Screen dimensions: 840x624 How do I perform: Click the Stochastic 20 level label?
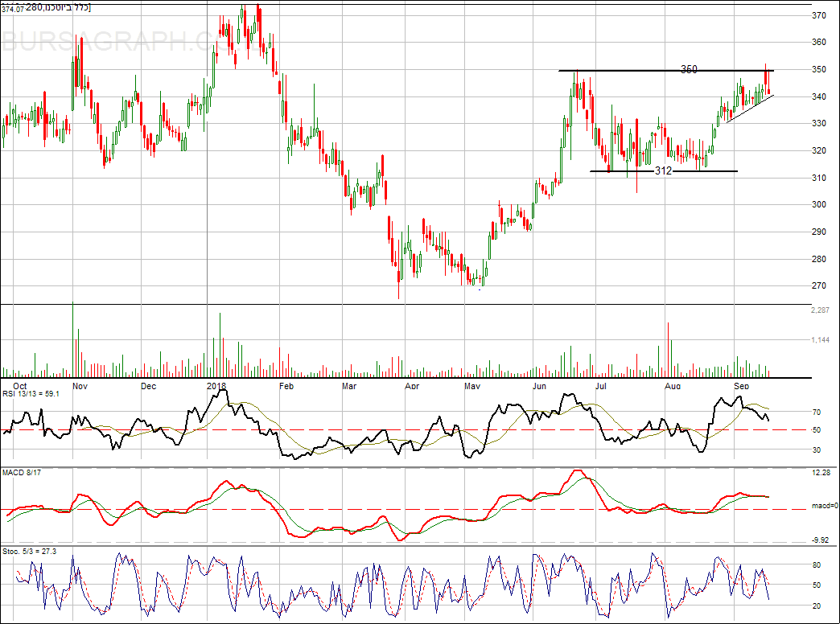(x=817, y=606)
